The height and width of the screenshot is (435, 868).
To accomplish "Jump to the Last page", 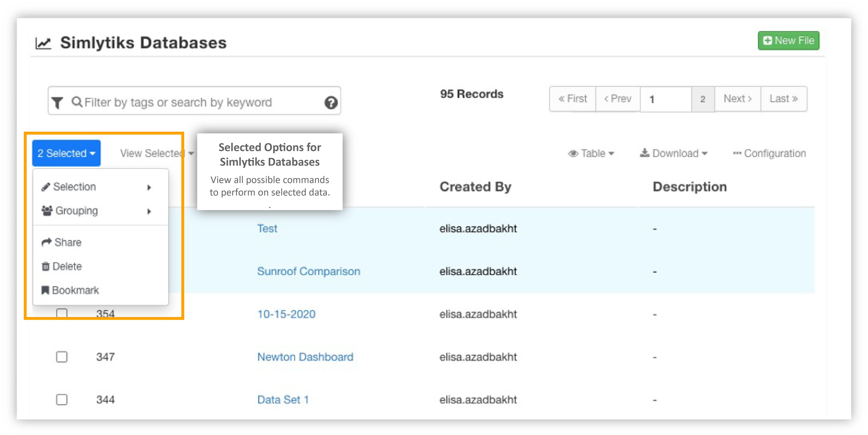I will tap(784, 99).
